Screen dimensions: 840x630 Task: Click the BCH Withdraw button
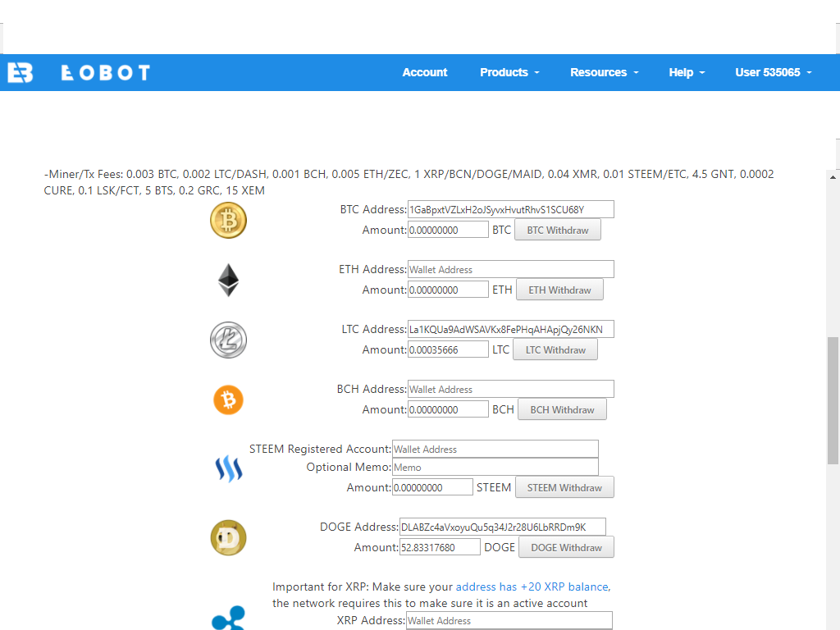coord(563,410)
